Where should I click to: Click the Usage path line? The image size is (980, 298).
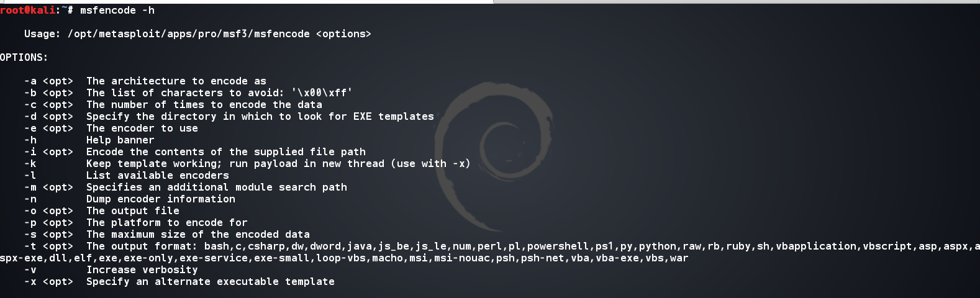click(197, 34)
